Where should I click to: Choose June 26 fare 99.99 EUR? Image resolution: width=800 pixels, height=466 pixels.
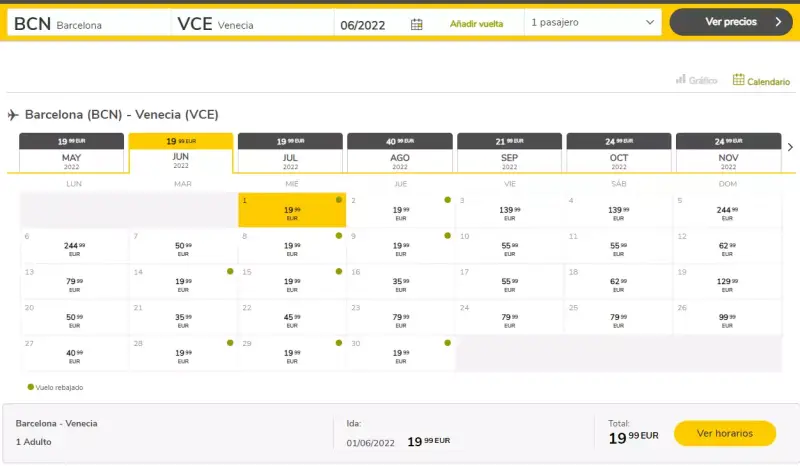tap(727, 317)
